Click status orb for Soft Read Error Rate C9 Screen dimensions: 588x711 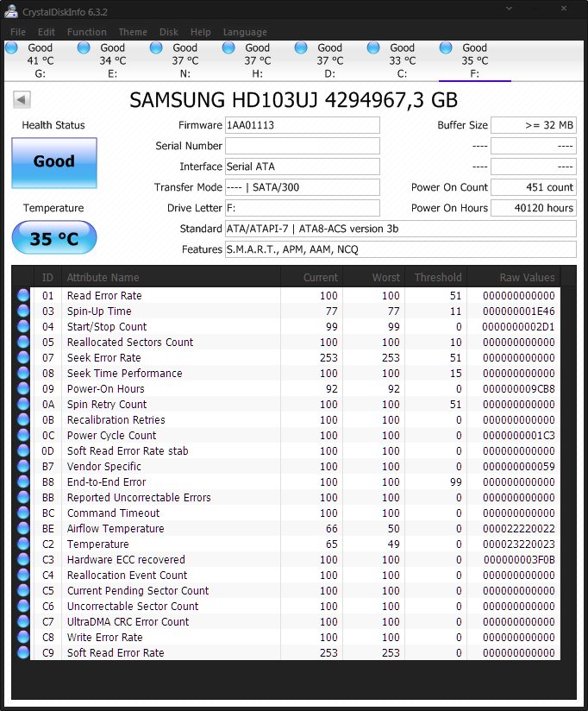[23, 653]
